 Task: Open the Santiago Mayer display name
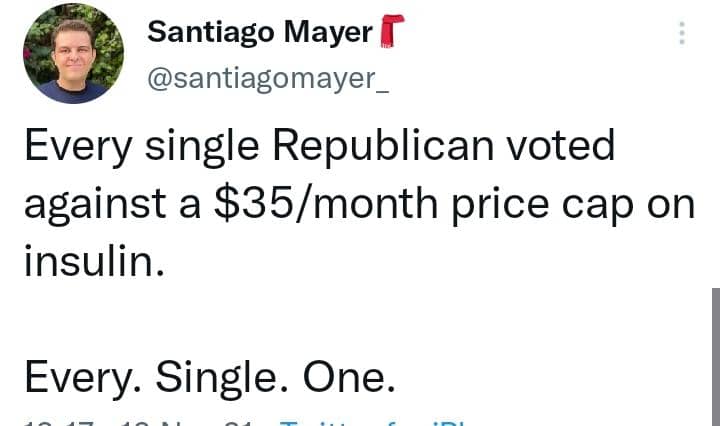pyautogui.click(x=260, y=32)
